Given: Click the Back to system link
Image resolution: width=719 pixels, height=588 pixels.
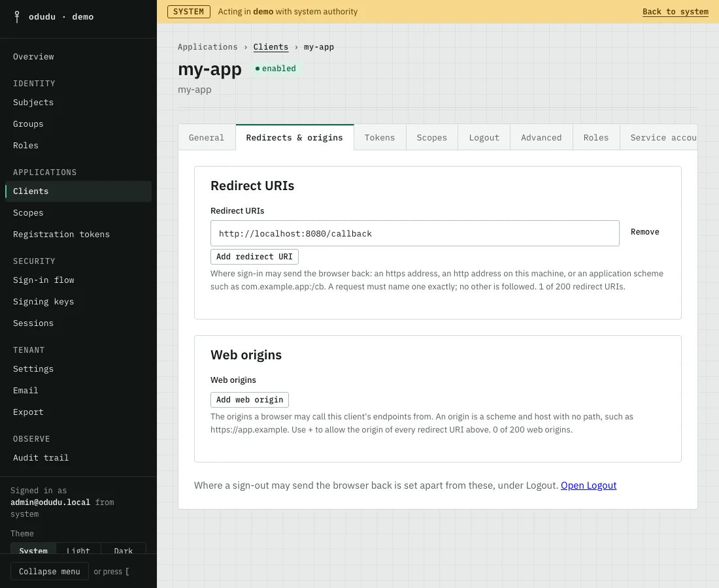Looking at the screenshot, I should pos(675,12).
